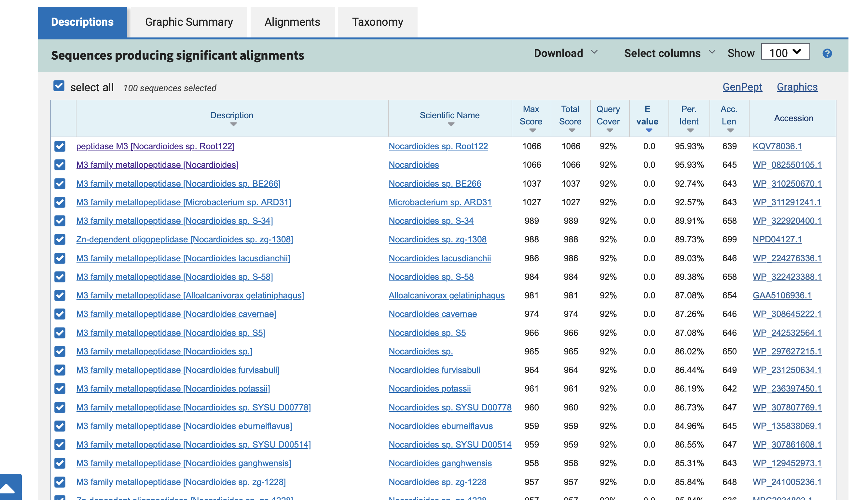Viewport: 868px width, 500px height.
Task: Sort by Description column arrow
Action: point(233,124)
